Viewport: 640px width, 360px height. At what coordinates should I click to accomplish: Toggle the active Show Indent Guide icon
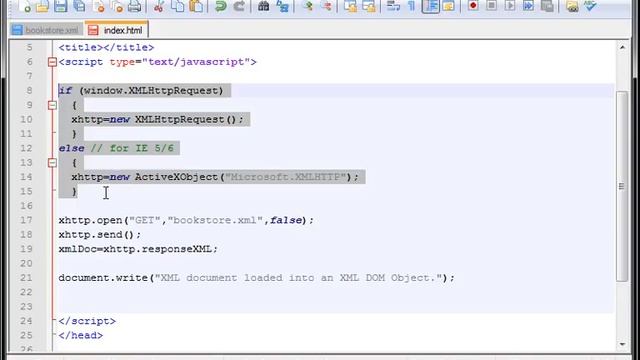pos(431,6)
